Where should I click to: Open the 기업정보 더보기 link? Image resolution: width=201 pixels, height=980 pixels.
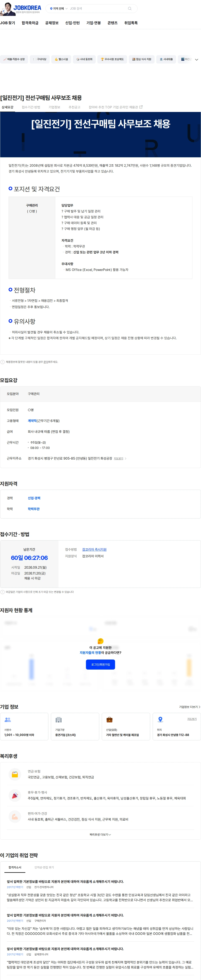click(x=189, y=707)
